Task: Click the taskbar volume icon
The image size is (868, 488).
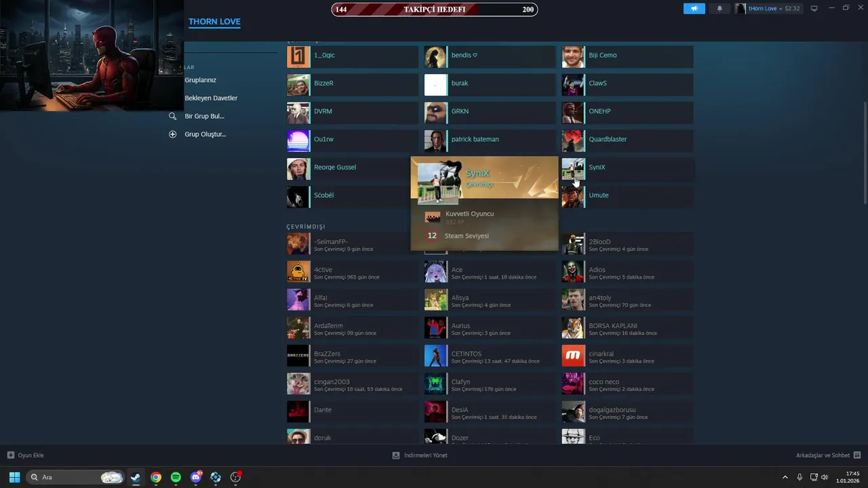Action: point(825,477)
